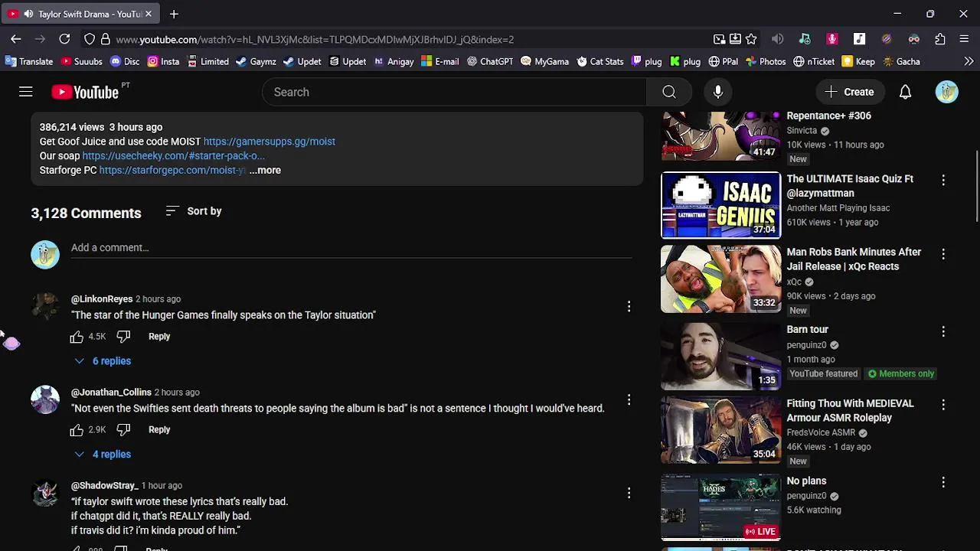The image size is (980, 551).
Task: Like the @LinkonReyes comment
Action: (77, 337)
